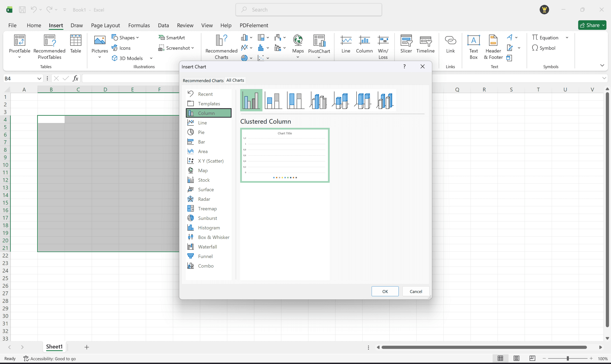
Task: Expand the Shapes dropdown
Action: 138,37
